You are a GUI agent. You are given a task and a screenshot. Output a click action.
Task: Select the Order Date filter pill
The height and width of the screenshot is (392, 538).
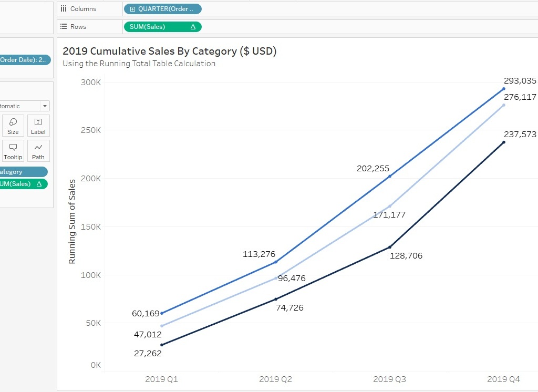point(25,60)
